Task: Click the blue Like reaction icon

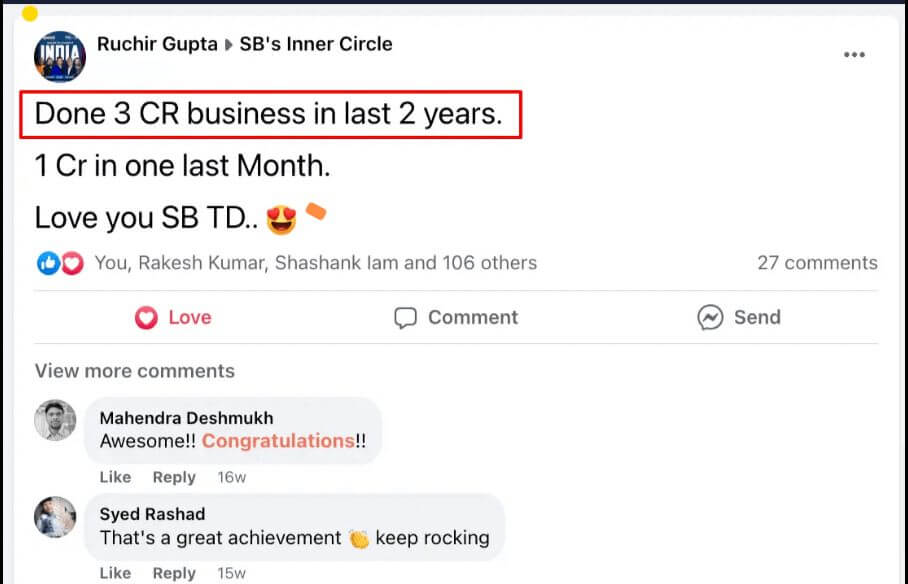Action: pyautogui.click(x=48, y=263)
